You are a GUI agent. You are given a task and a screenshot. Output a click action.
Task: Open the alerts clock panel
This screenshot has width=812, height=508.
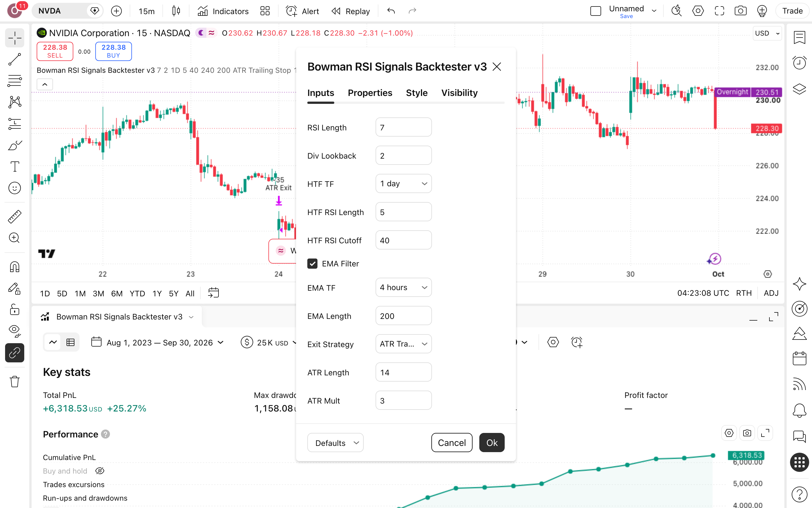click(x=799, y=63)
